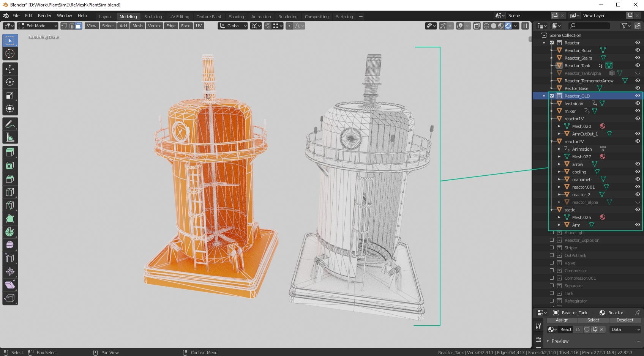Enable the Compressor collection checkbox

552,270
